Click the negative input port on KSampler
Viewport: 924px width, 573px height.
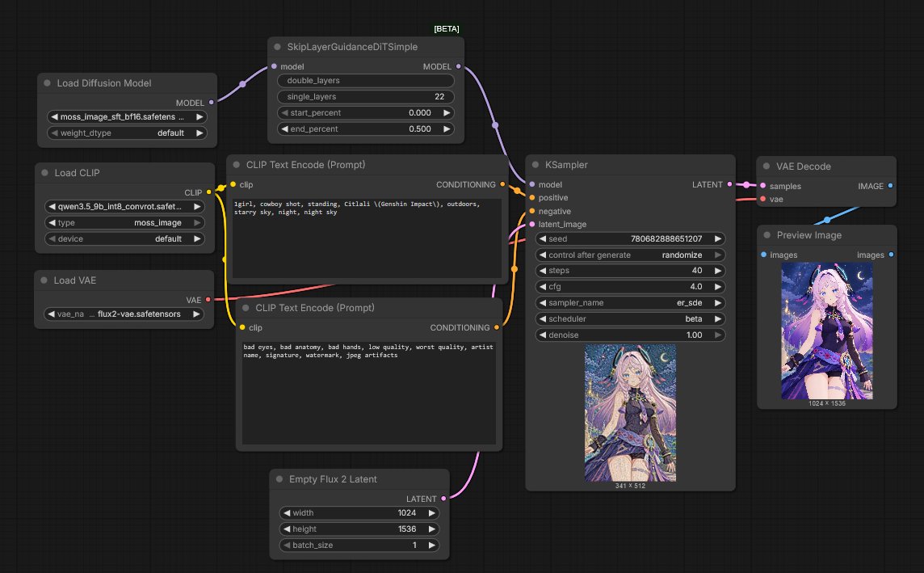[x=532, y=211]
